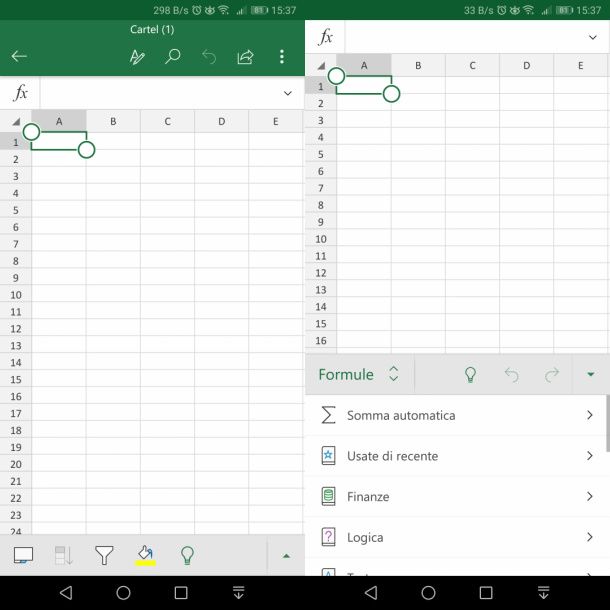Tap the Cartel (1) file title
This screenshot has height=610, width=610.
(152, 30)
